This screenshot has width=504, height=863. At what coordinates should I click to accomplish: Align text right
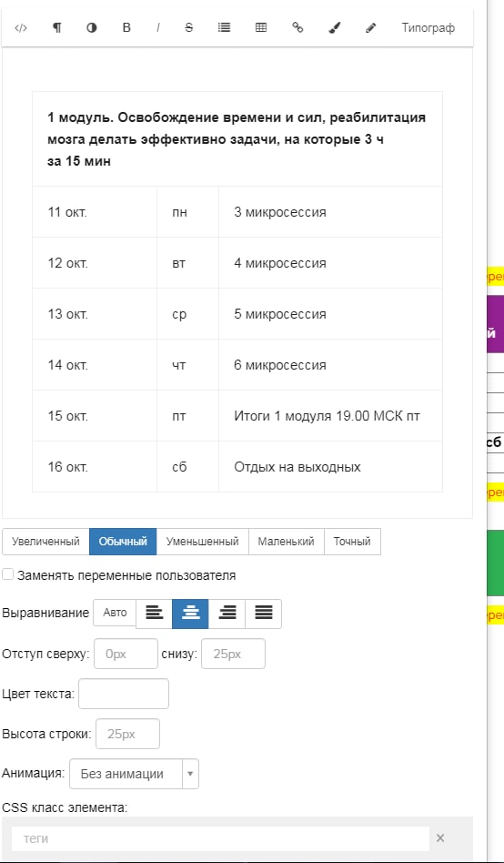tap(227, 614)
